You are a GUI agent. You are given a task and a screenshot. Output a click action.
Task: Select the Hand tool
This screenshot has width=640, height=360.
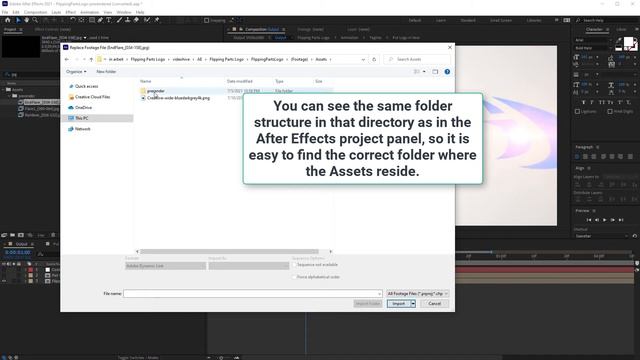[x=27, y=20]
